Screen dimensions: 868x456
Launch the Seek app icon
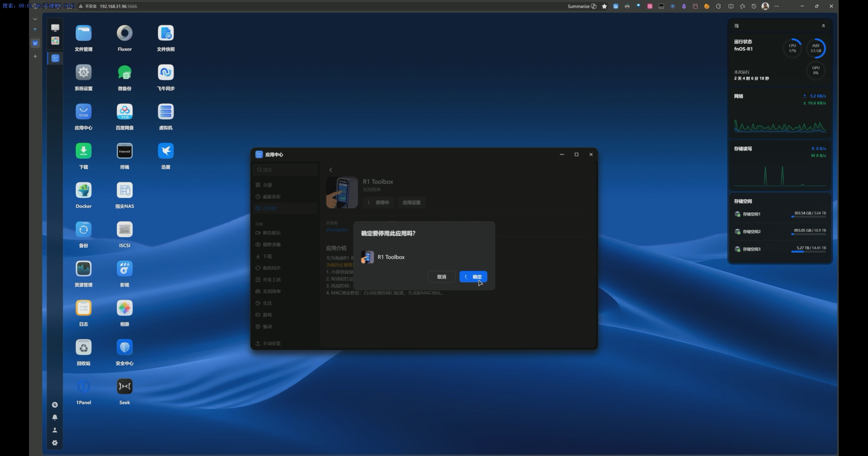[124, 387]
